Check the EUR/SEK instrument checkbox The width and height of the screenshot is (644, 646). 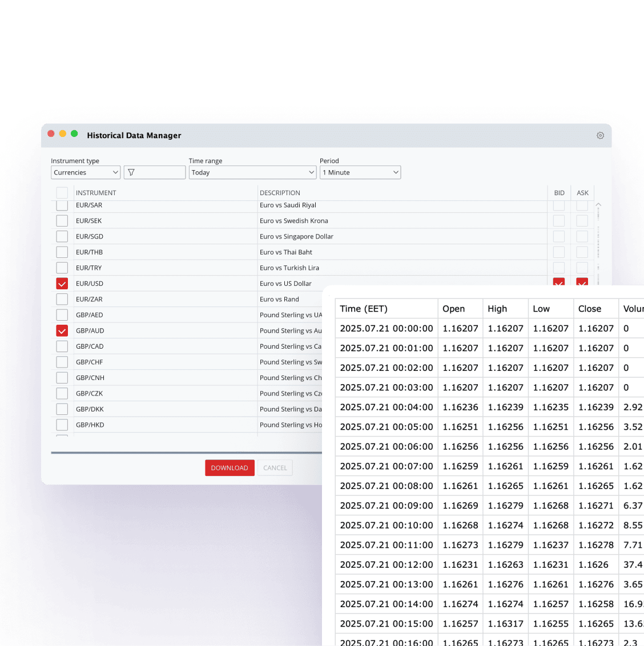(62, 221)
